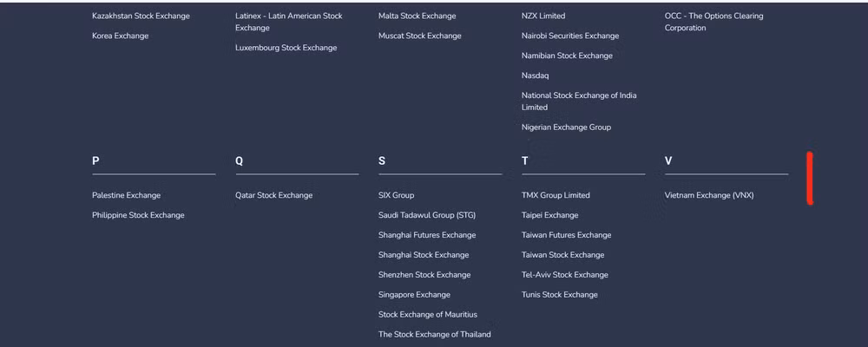This screenshot has width=868, height=347.
Task: Click the letter Q section heading
Action: (x=240, y=161)
